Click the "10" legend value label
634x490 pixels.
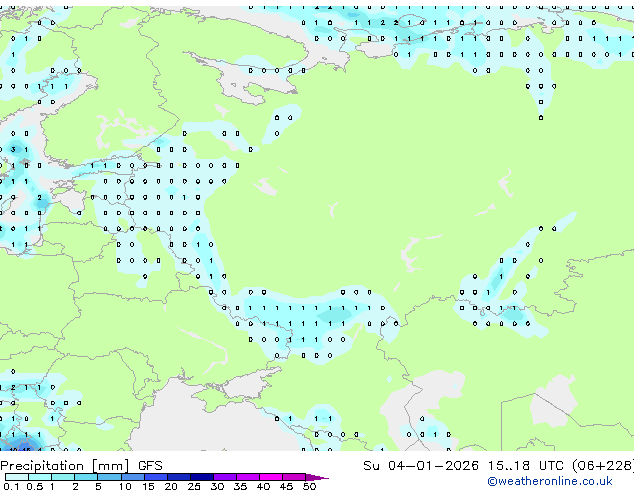125,486
